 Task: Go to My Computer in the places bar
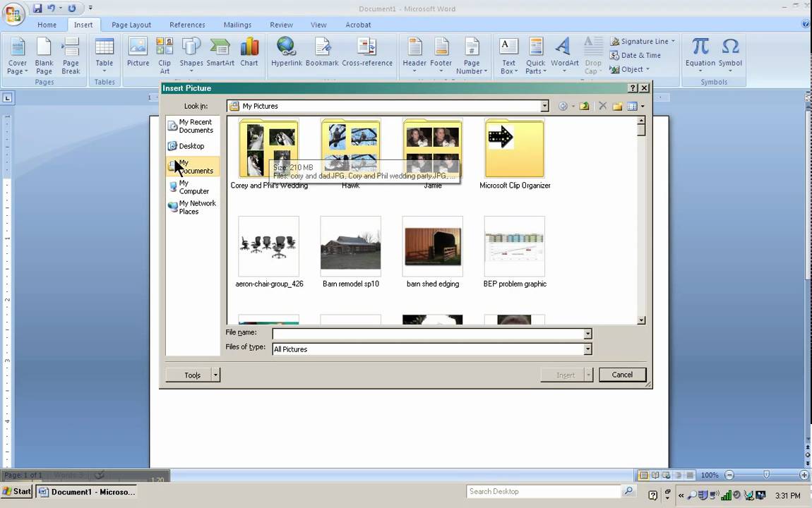(x=192, y=187)
